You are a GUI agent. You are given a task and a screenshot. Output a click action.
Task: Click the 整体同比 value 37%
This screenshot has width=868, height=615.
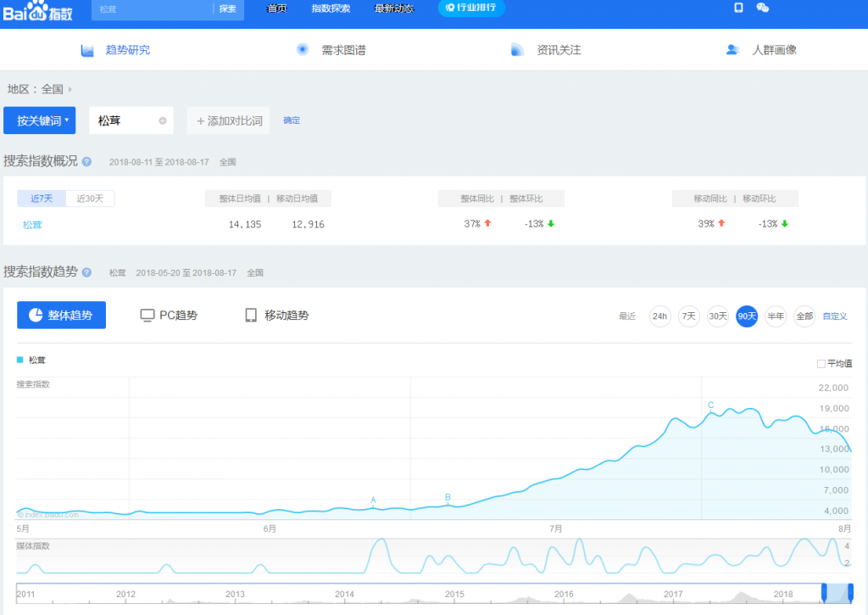[x=472, y=224]
